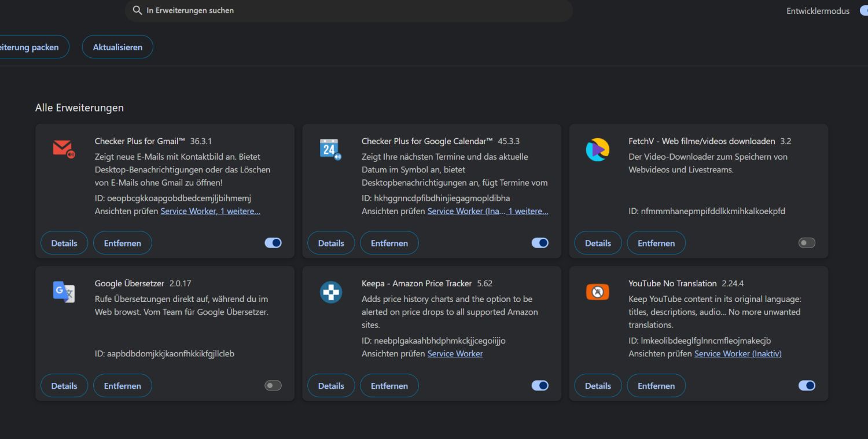Enable the Google Übersetzer extension toggle
The width and height of the screenshot is (868, 439).
click(x=273, y=385)
